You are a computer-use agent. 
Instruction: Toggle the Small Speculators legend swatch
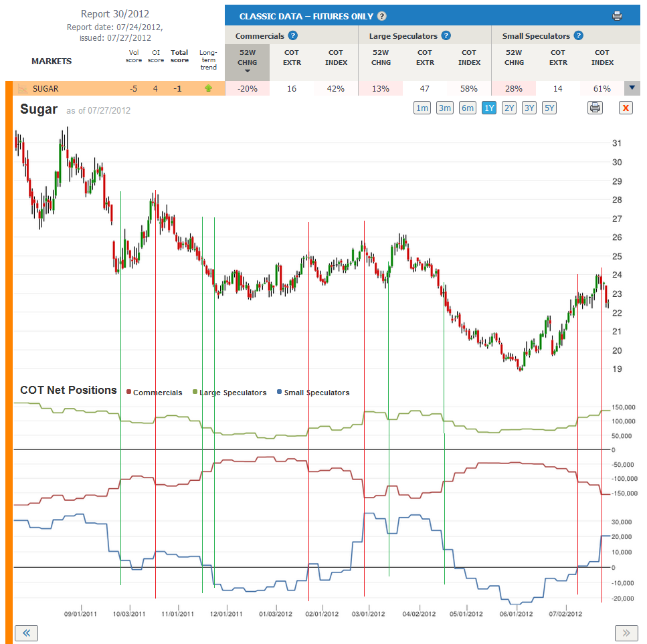[x=280, y=392]
